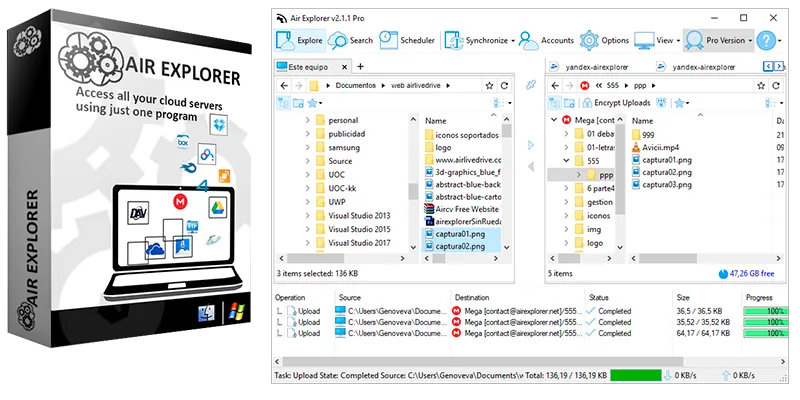This screenshot has height=400, width=800.
Task: Add a new tab with the plus button
Action: pos(360,66)
